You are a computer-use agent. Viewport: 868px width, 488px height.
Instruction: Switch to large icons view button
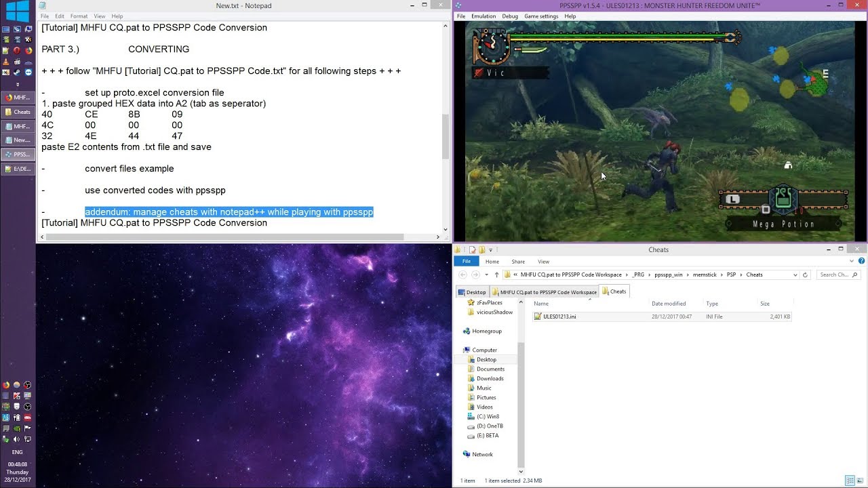861,481
